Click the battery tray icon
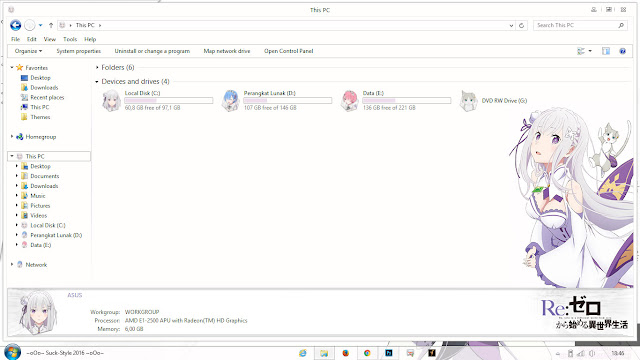 click(x=570, y=353)
